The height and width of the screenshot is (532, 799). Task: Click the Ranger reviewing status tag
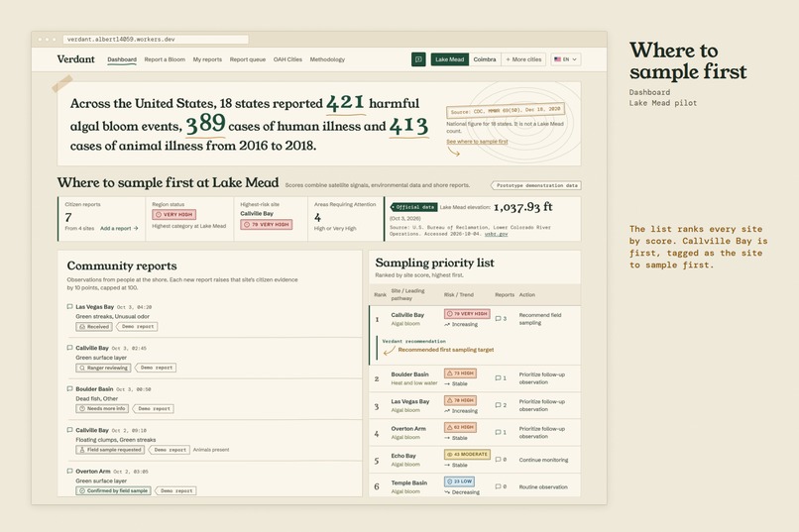pyautogui.click(x=103, y=368)
